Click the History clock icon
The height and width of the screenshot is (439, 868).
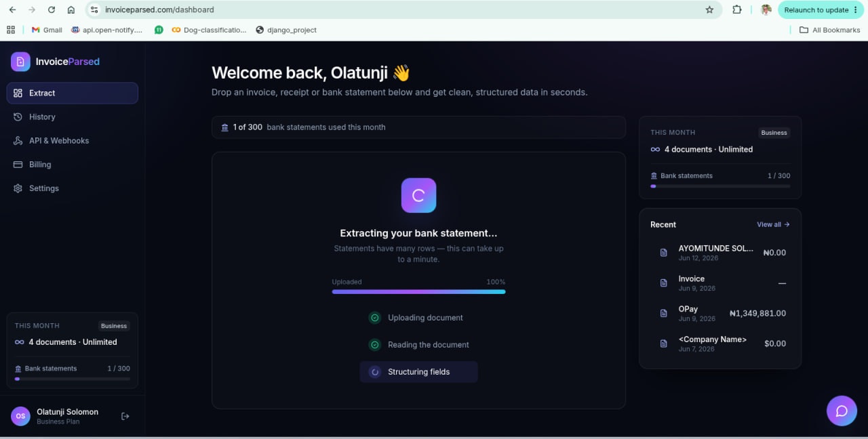(x=18, y=117)
